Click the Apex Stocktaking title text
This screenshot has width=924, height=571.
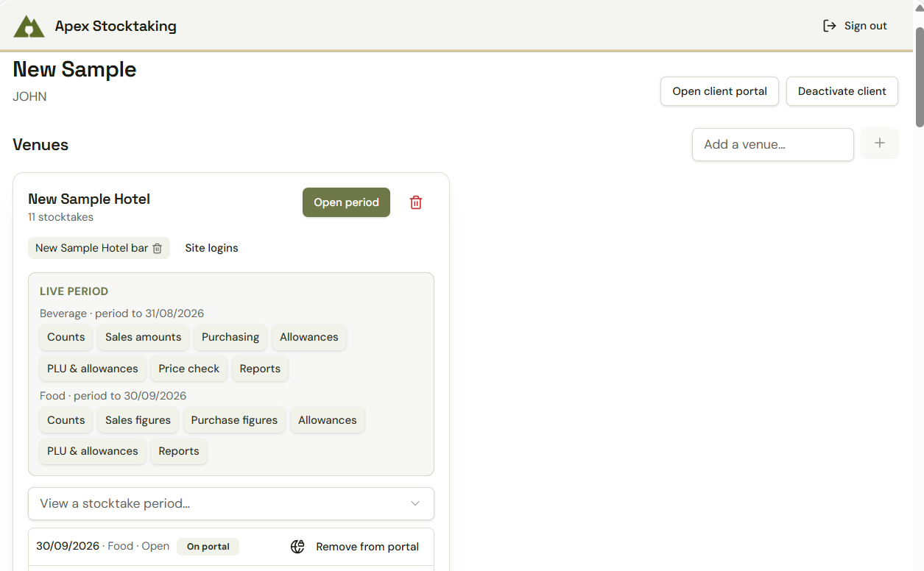click(x=116, y=26)
